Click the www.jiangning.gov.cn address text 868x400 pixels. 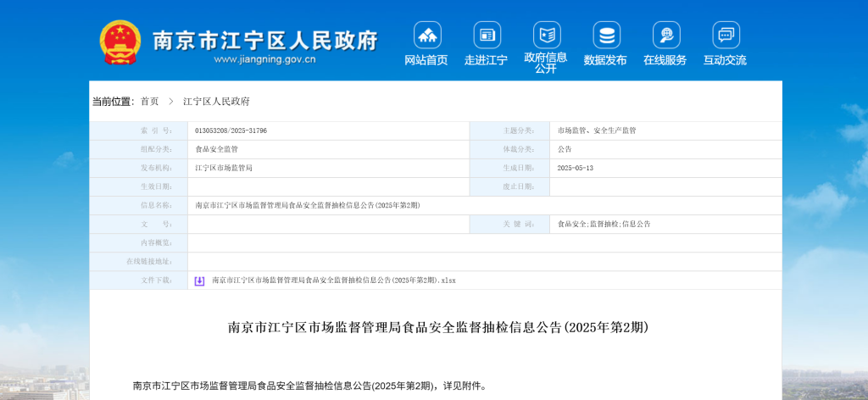tap(264, 60)
